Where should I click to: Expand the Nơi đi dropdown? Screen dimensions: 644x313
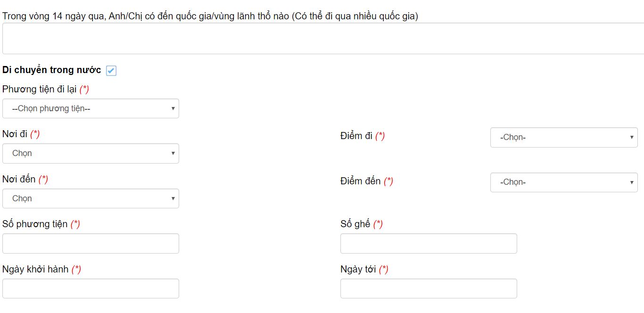(x=91, y=153)
